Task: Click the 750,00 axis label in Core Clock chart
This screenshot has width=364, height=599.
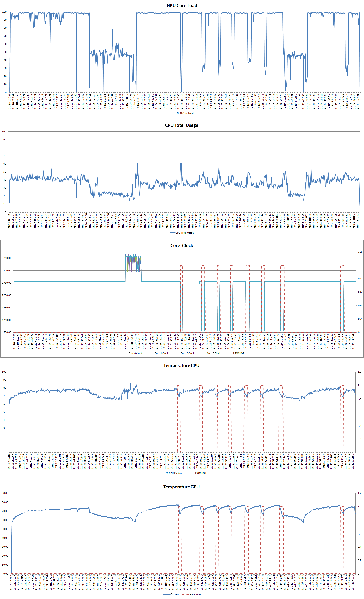Action: (7, 332)
